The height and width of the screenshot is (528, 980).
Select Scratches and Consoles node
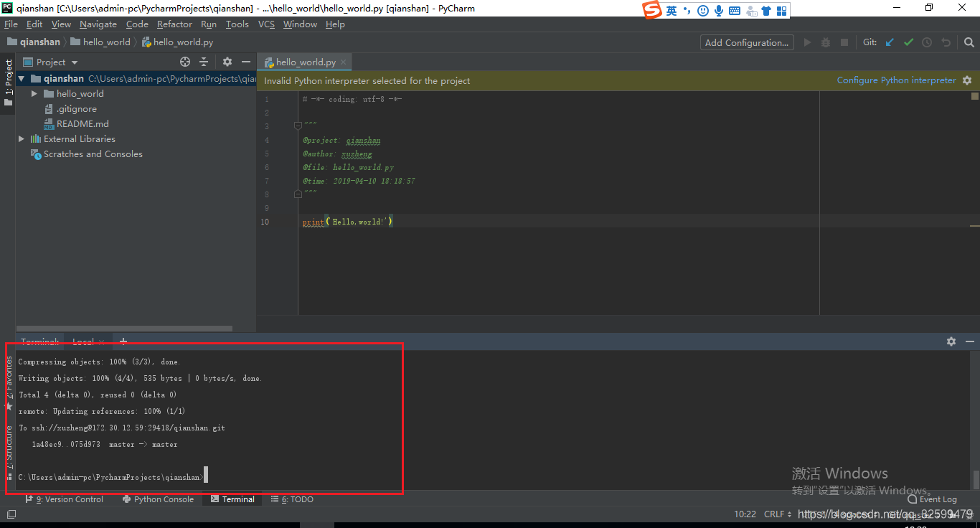[x=86, y=154]
